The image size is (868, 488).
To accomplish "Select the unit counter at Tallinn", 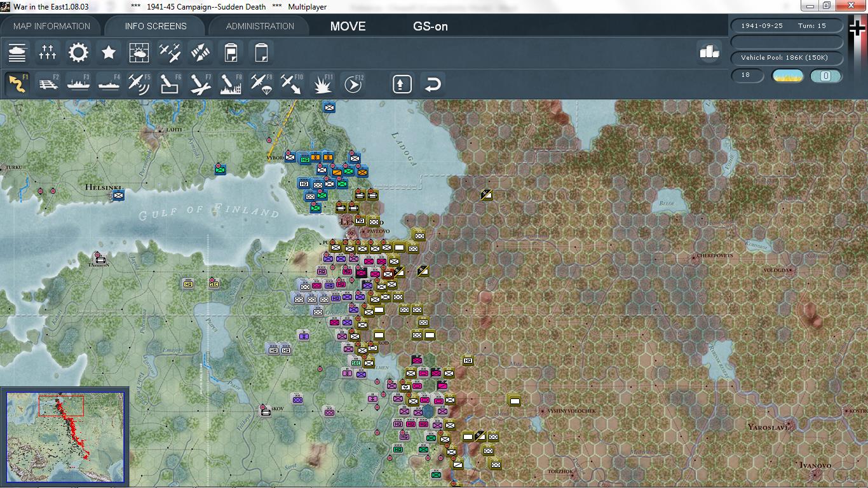I will tap(100, 258).
